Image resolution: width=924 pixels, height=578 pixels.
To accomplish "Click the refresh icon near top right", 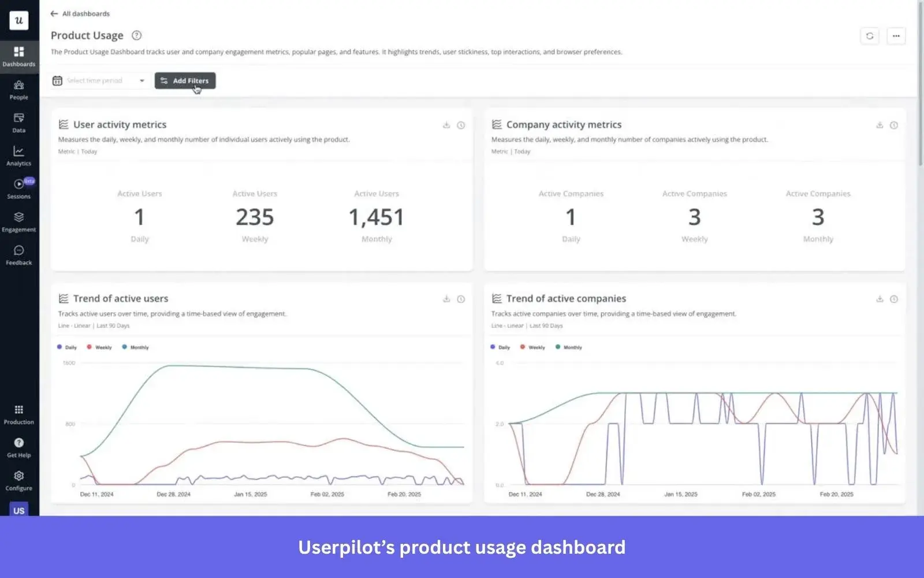I will point(870,36).
